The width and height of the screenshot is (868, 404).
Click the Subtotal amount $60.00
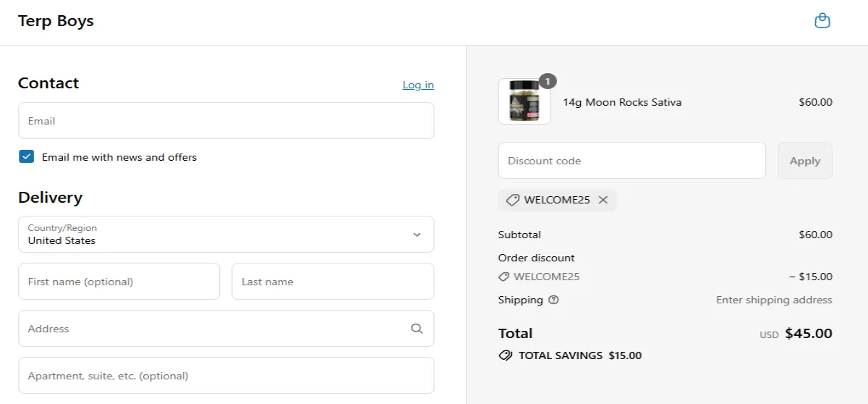(x=815, y=235)
